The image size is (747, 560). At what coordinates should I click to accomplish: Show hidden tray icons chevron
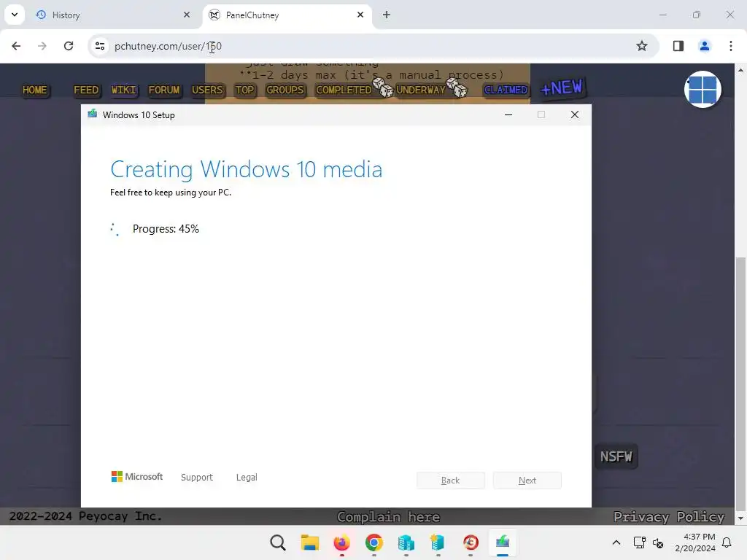pyautogui.click(x=616, y=542)
